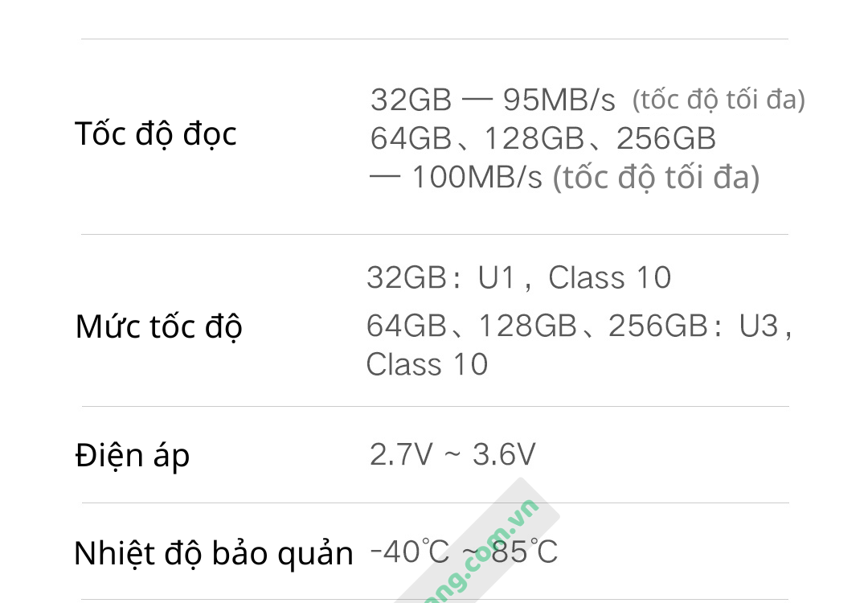Click the "Điện áp" row label
Viewport: 868px width, 603px height.
[x=132, y=456]
